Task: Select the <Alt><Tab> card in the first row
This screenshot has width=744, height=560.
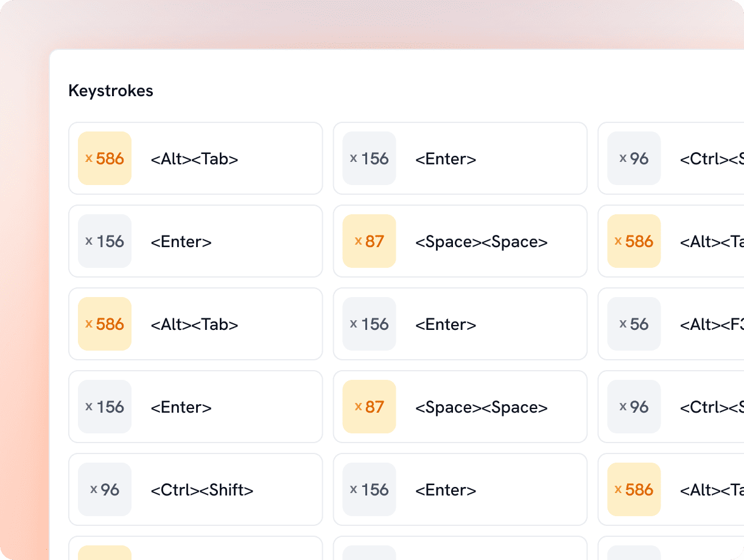Action: pyautogui.click(x=195, y=159)
